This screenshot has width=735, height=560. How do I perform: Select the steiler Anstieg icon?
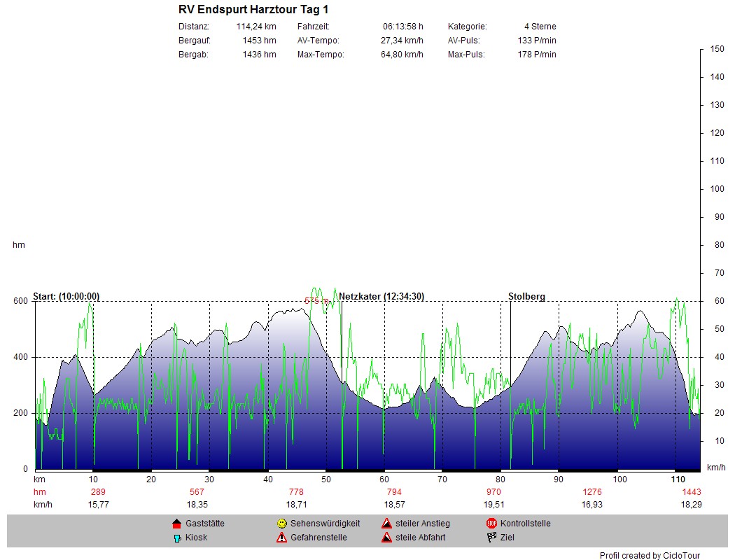[386, 524]
